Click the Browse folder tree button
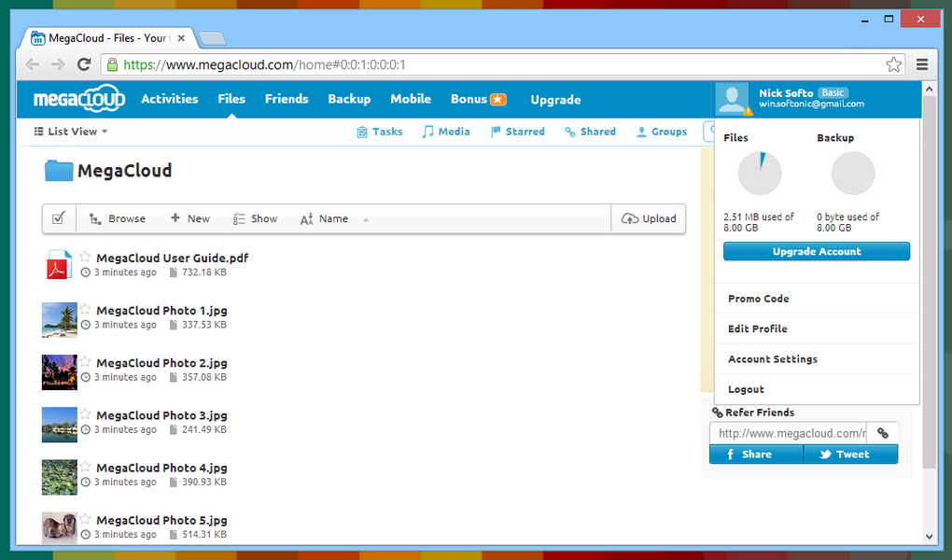Viewport: 952px width, 560px height. 118,218
